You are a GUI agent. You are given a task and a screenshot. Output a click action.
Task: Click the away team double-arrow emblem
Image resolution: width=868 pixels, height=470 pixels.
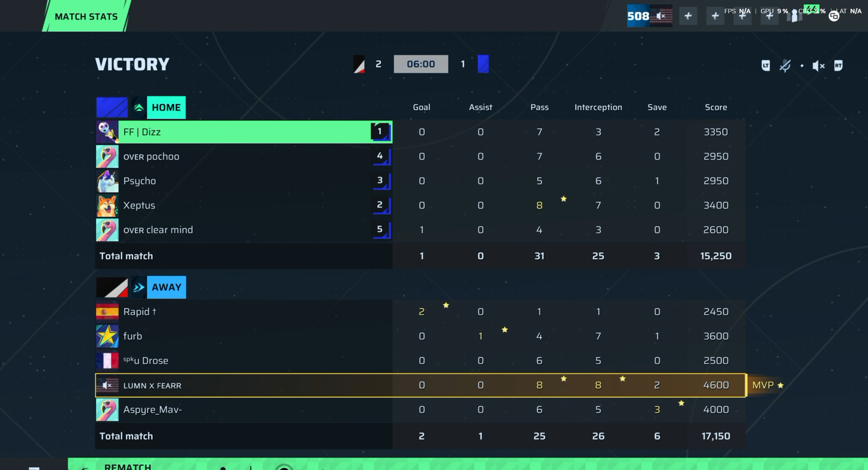pyautogui.click(x=139, y=287)
